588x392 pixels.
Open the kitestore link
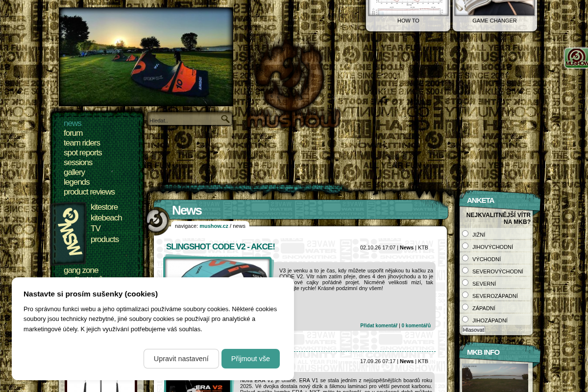point(104,207)
